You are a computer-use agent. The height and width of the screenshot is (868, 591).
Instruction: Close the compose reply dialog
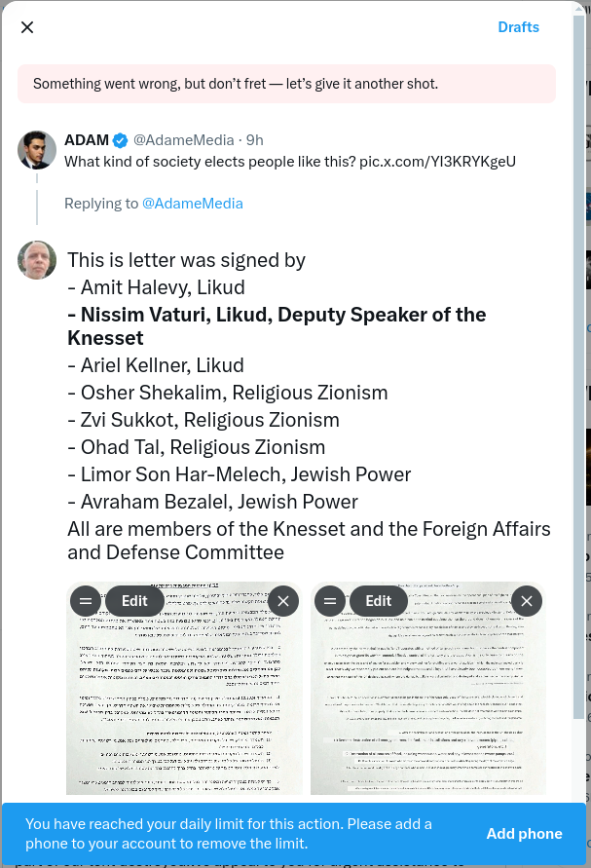(x=27, y=27)
